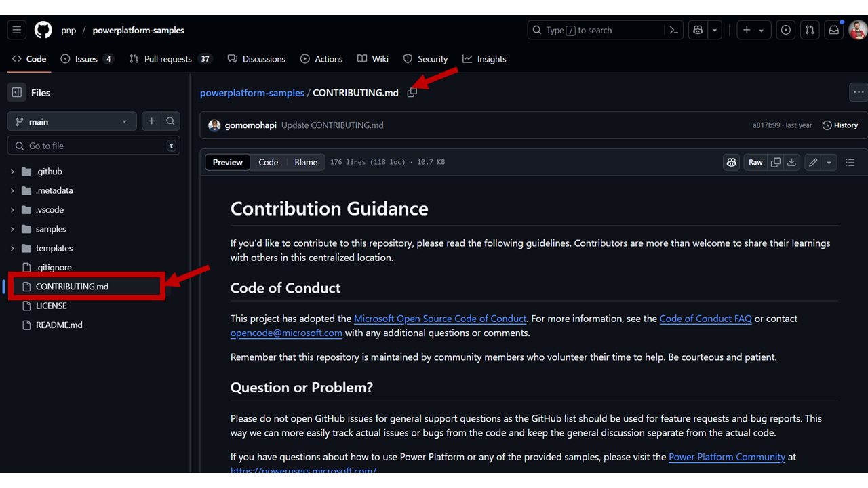Open the user profile avatar menu

point(858,30)
